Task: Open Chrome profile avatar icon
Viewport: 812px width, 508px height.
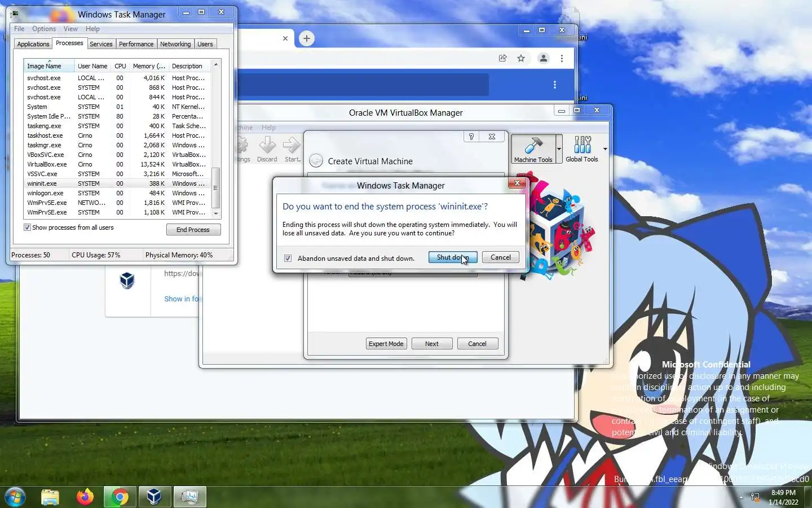Action: pos(543,58)
